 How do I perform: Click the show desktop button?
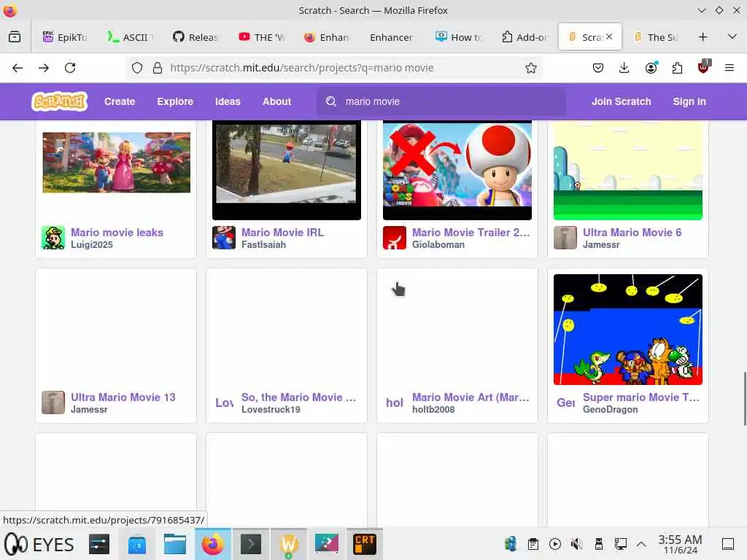click(727, 544)
